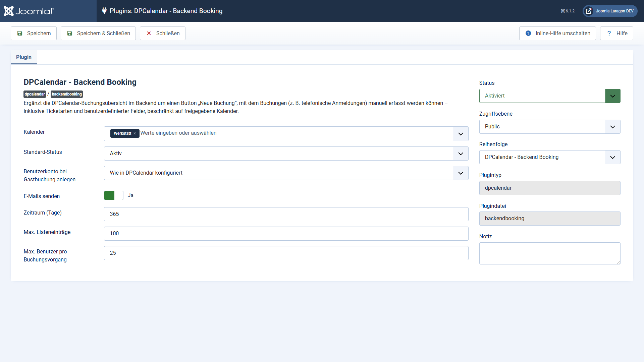Click the Max. Listeneinträge label
This screenshot has width=644, height=362.
[47, 232]
